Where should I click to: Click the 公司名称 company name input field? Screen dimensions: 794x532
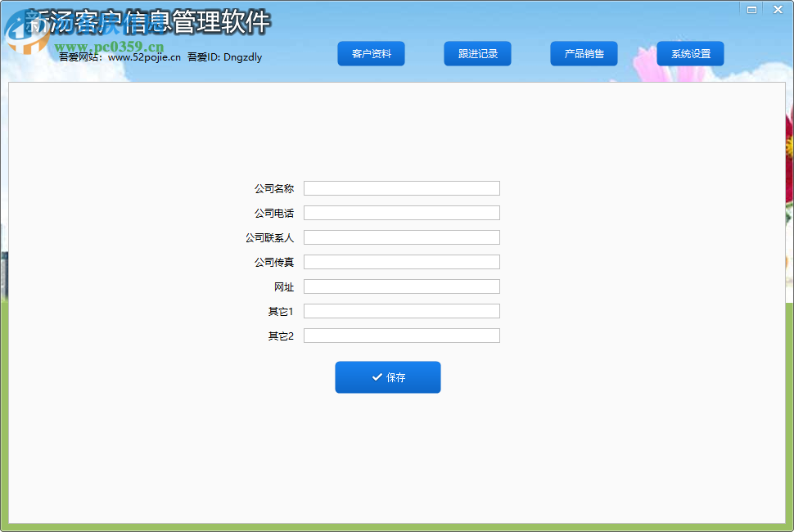pyautogui.click(x=401, y=187)
